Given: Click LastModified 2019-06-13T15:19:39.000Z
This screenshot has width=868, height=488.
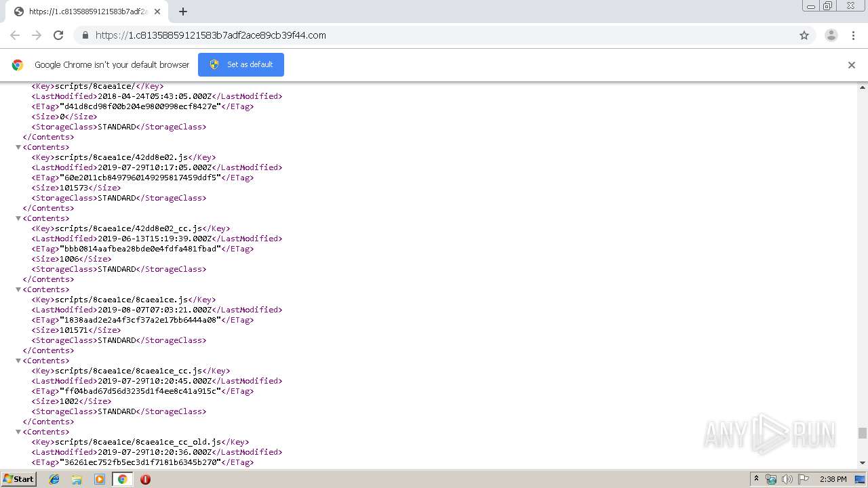Looking at the screenshot, I should (155, 239).
